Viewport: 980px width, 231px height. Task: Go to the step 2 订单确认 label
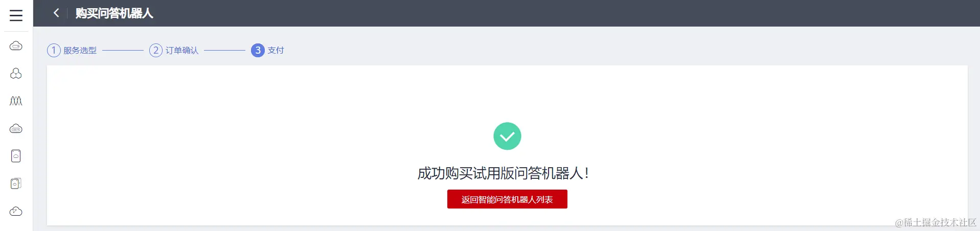pos(182,50)
